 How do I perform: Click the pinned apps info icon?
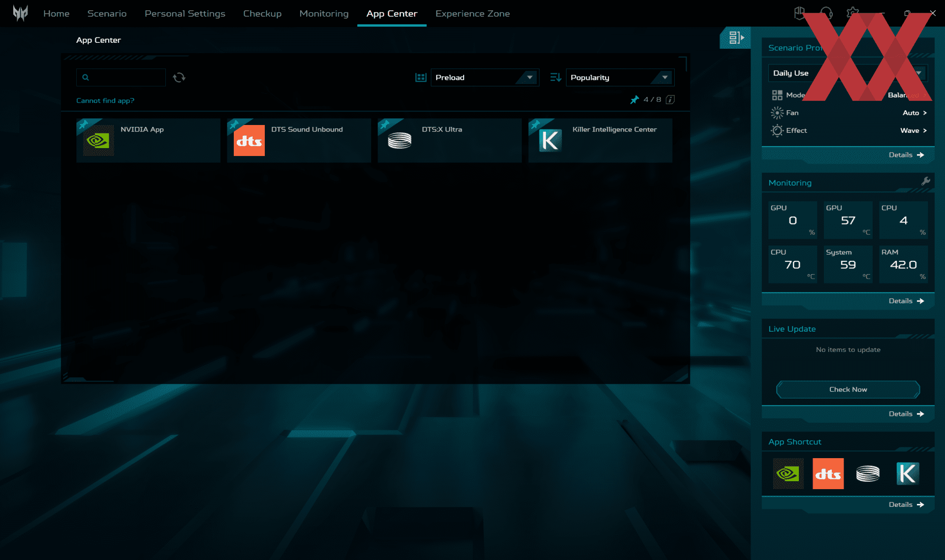670,100
